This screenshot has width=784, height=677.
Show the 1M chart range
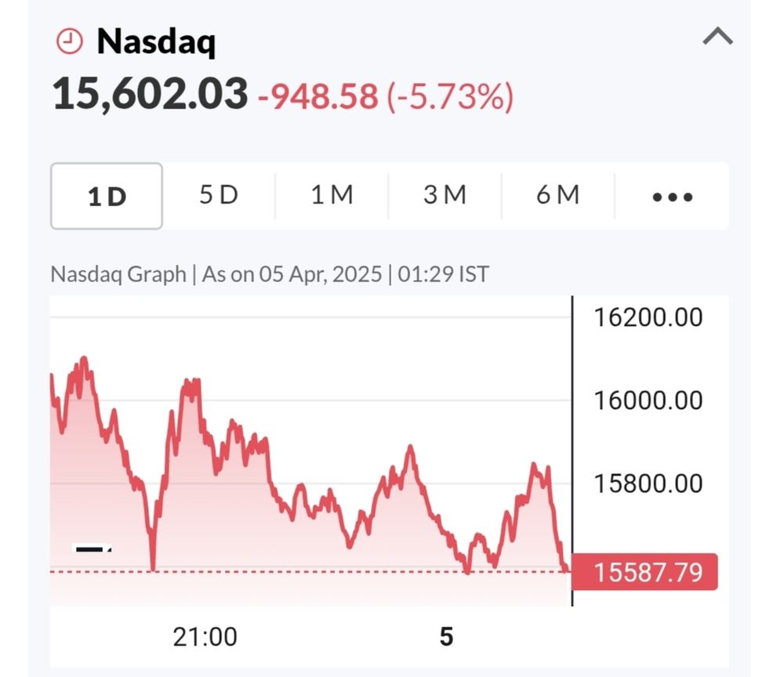332,195
